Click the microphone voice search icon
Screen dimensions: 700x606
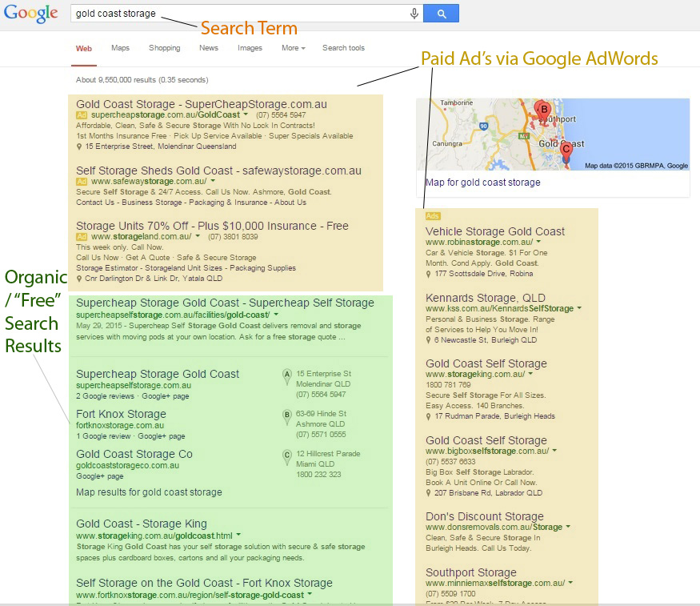click(x=414, y=14)
